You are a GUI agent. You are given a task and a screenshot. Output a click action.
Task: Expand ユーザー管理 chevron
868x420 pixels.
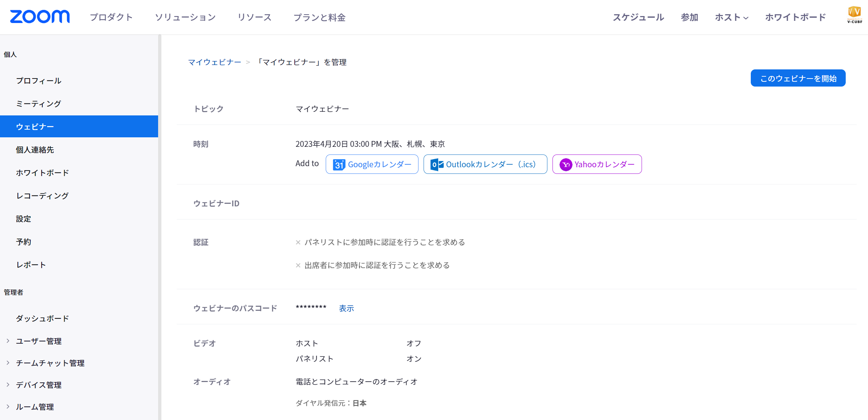tap(8, 341)
